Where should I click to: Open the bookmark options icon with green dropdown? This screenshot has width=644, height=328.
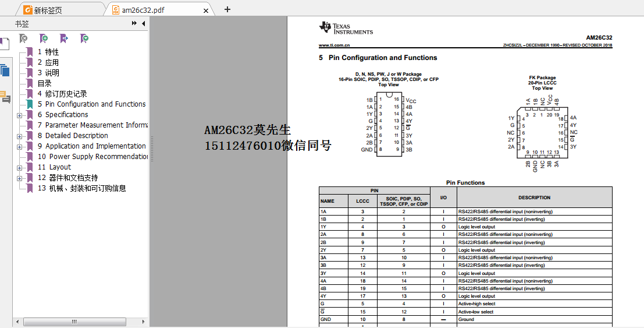click(x=84, y=38)
